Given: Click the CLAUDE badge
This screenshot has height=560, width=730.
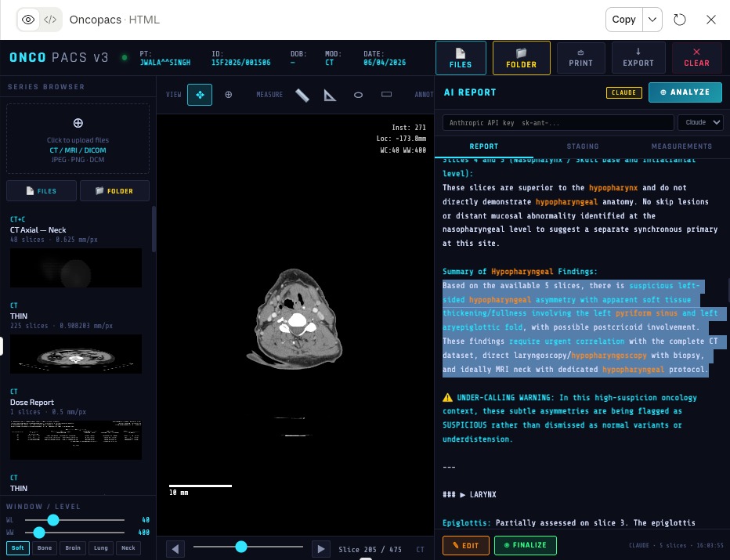Looking at the screenshot, I should coord(623,92).
